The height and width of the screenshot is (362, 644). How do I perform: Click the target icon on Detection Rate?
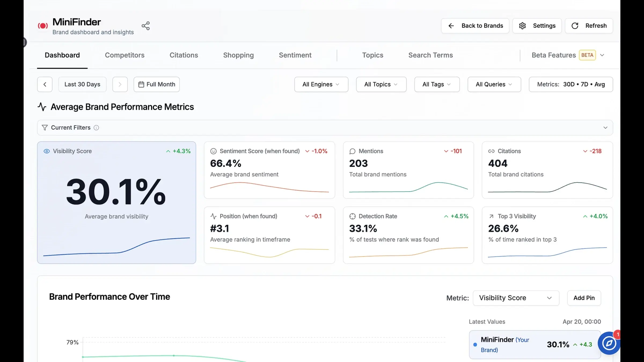(x=352, y=216)
